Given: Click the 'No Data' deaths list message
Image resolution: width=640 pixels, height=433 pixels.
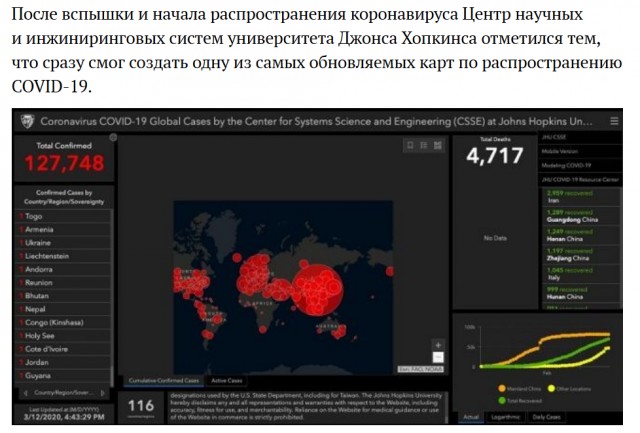Looking at the screenshot, I should tap(495, 238).
